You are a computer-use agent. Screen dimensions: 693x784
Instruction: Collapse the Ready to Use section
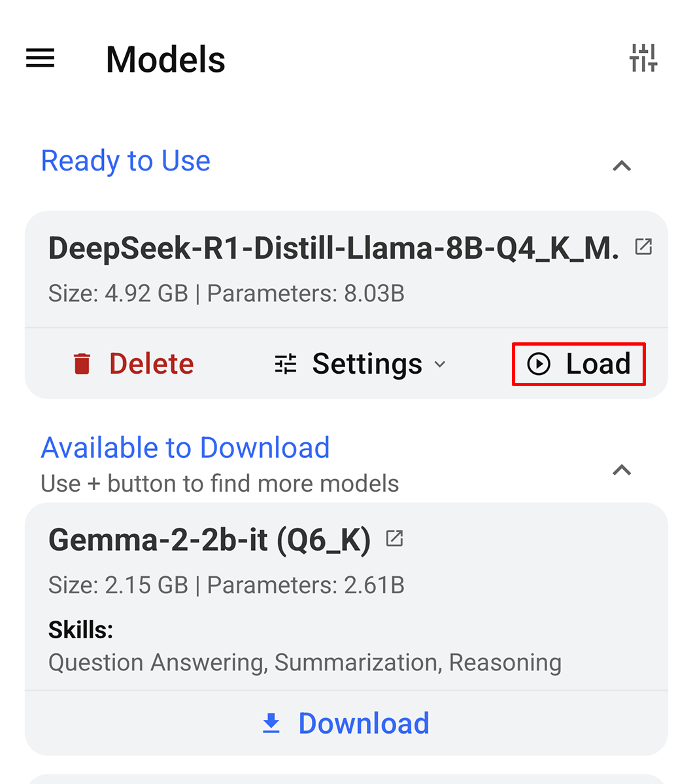[621, 166]
